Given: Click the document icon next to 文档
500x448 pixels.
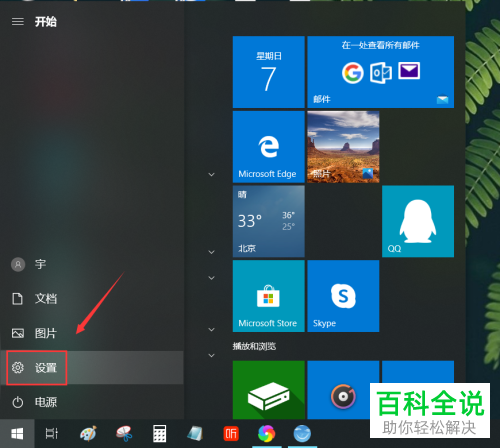Looking at the screenshot, I should pos(17,299).
